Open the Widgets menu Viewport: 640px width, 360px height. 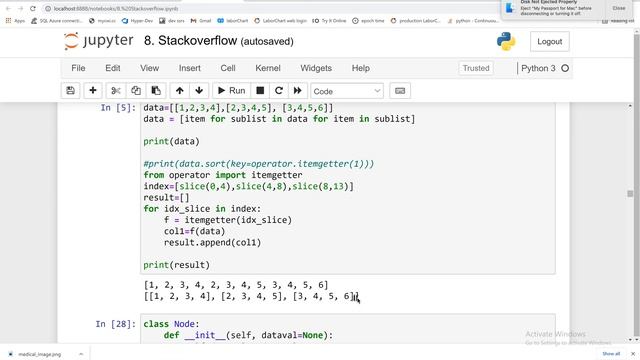click(x=316, y=68)
